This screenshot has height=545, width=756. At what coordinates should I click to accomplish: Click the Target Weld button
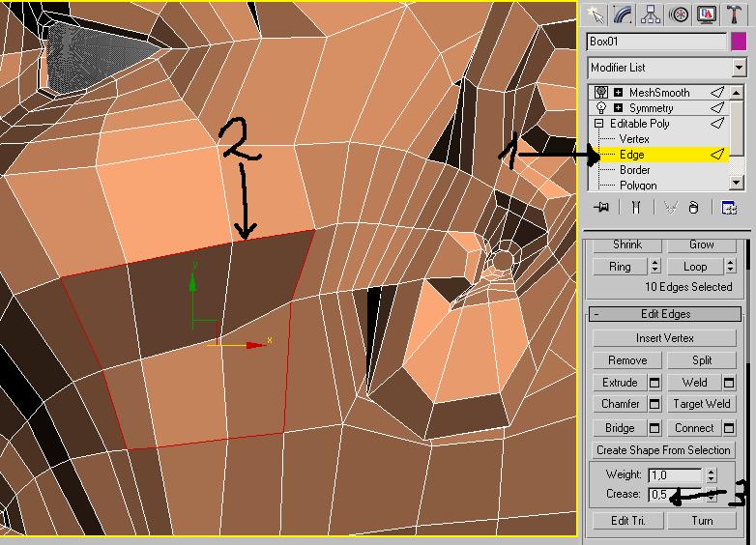tap(702, 404)
